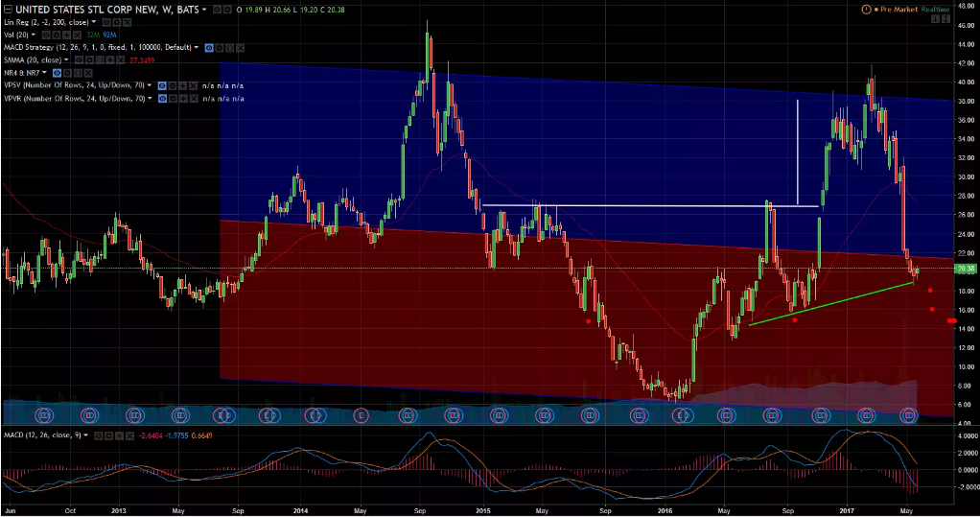The width and height of the screenshot is (980, 517).
Task: Toggle VPSV visibility eye
Action: click(162, 85)
